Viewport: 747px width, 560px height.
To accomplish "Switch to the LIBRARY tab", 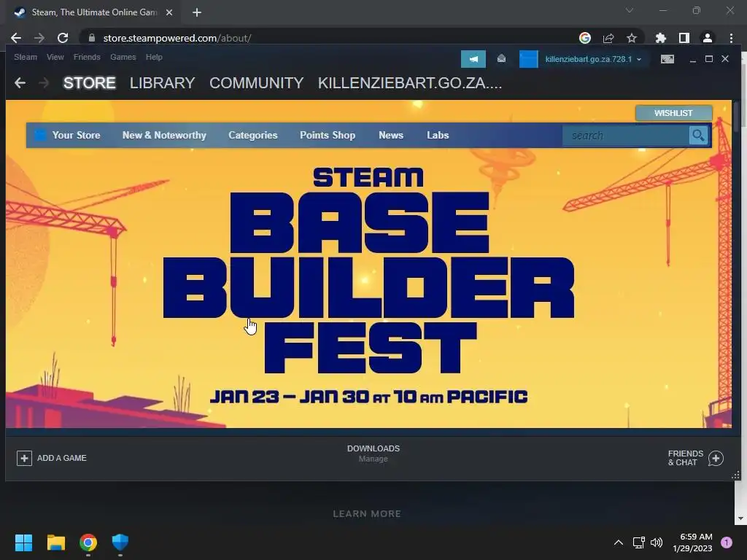I will (x=163, y=83).
